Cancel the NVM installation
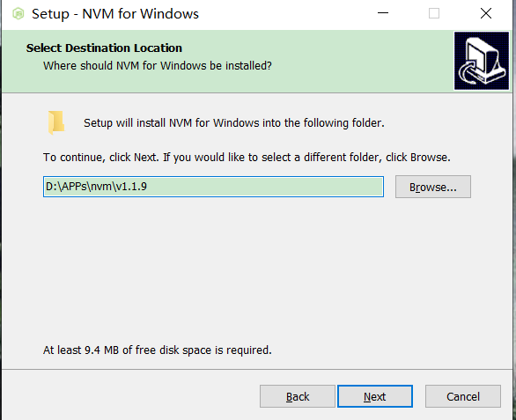 [x=463, y=396]
